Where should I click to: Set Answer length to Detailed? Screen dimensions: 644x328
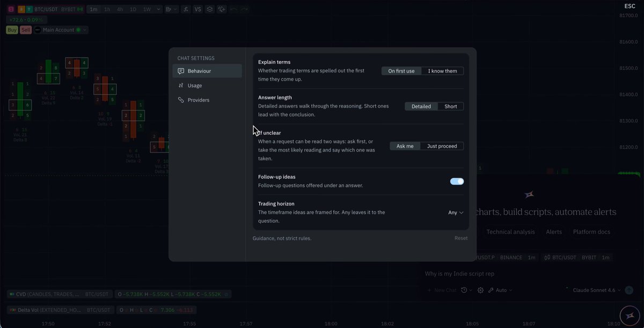pyautogui.click(x=421, y=106)
